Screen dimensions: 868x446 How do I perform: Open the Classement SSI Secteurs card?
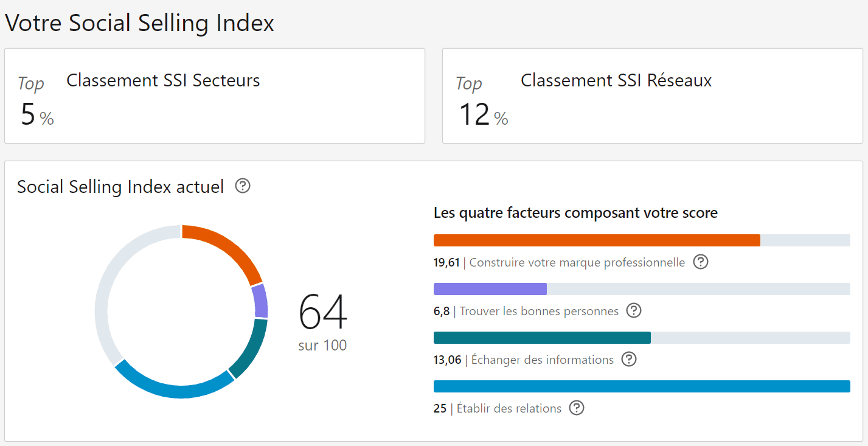[215, 96]
